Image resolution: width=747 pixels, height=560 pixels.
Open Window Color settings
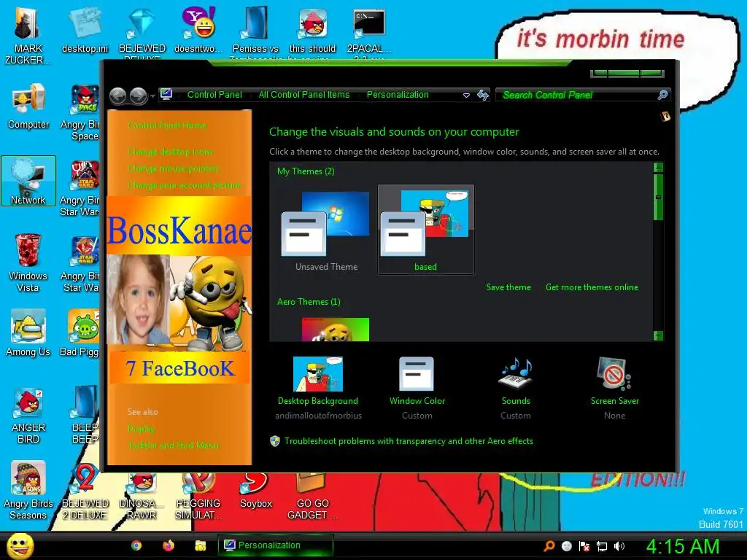point(417,388)
